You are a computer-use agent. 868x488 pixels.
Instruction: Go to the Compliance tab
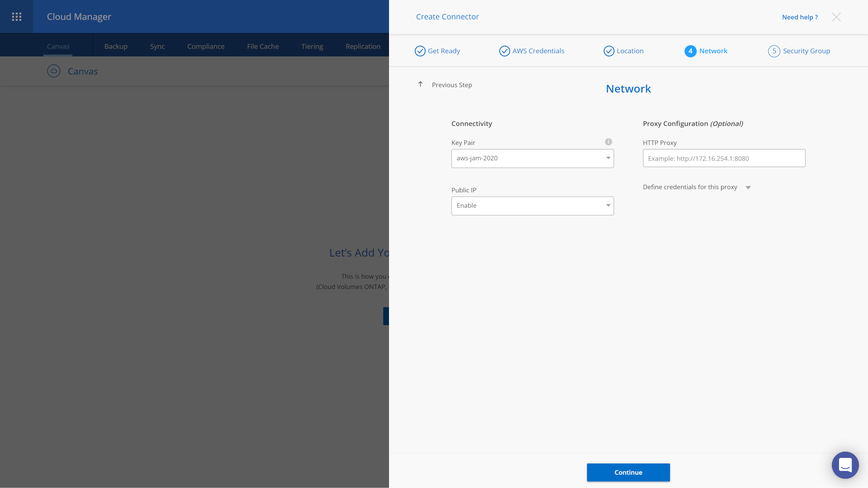(x=206, y=46)
